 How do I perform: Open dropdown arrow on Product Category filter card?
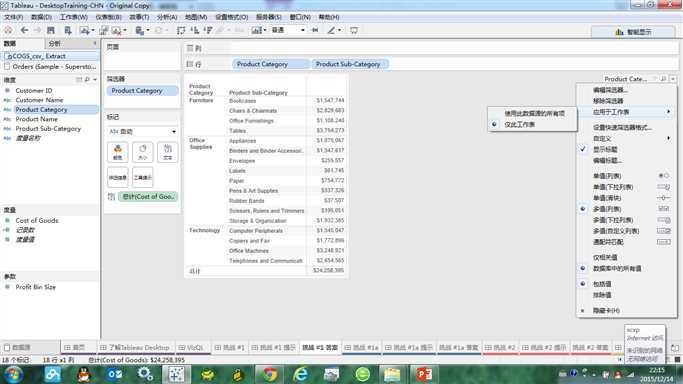click(673, 79)
